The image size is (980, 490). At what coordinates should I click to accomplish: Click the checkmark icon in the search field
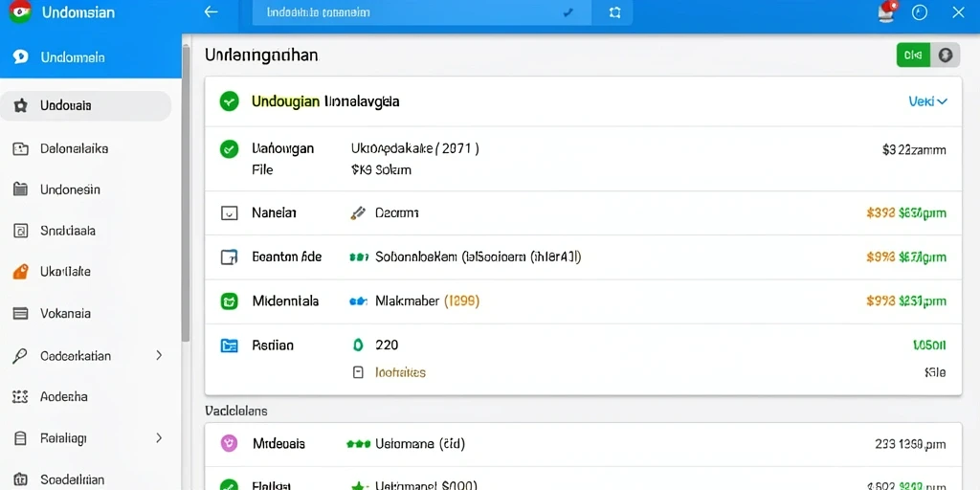pos(568,12)
